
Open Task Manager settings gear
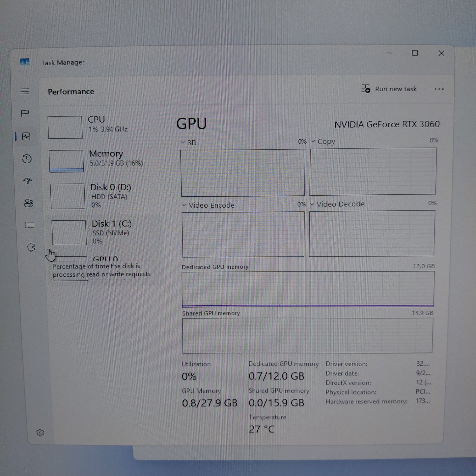41,432
